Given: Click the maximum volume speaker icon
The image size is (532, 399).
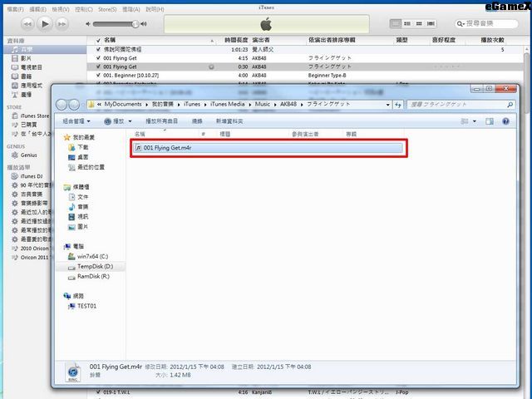Looking at the screenshot, I should [x=144, y=24].
